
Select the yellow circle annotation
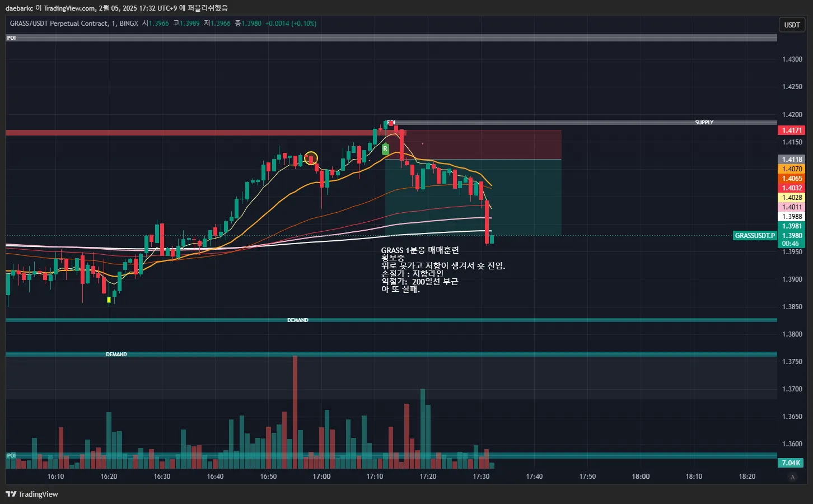[311, 158]
